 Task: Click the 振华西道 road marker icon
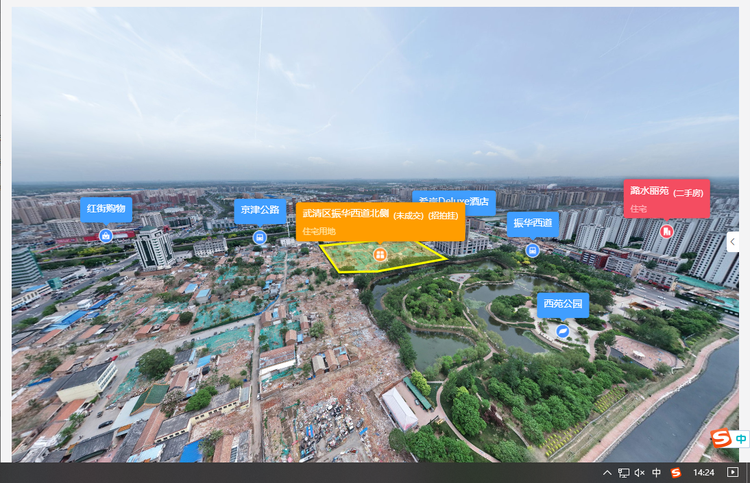coord(532,250)
